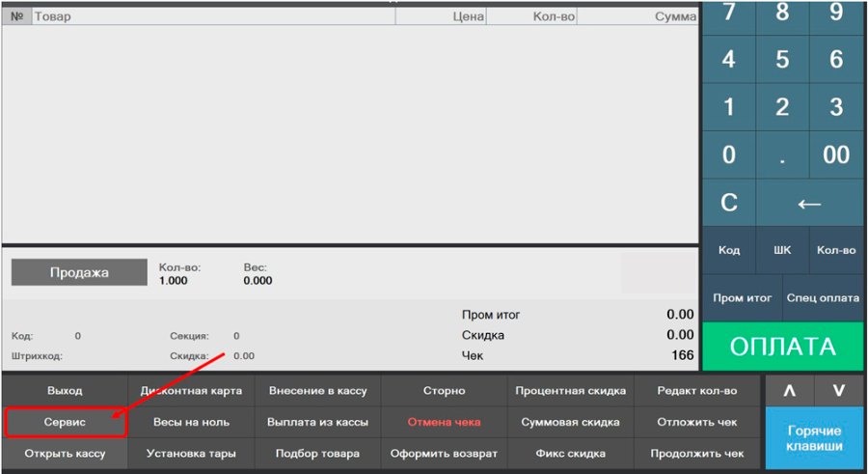The width and height of the screenshot is (868, 474).
Task: Click Редакт кол-во
Action: click(697, 390)
